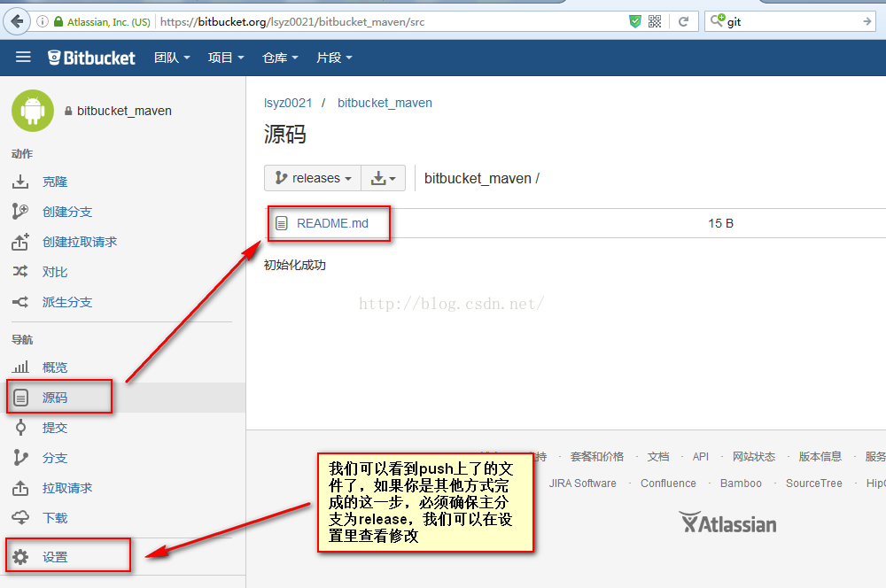Screen dimensions: 886x588
Task: Go to 源码 in navigation
Action: click(x=55, y=398)
